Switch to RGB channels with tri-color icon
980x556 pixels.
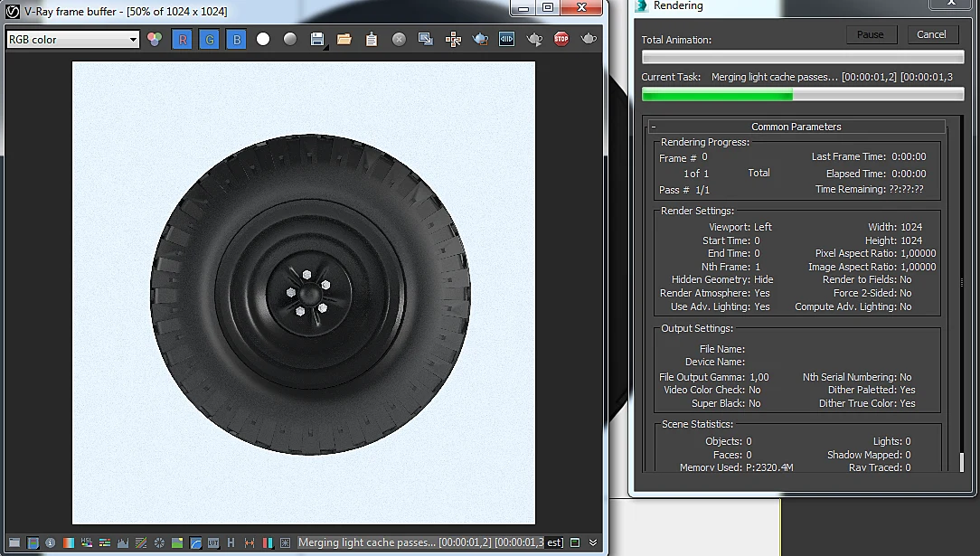(x=155, y=40)
